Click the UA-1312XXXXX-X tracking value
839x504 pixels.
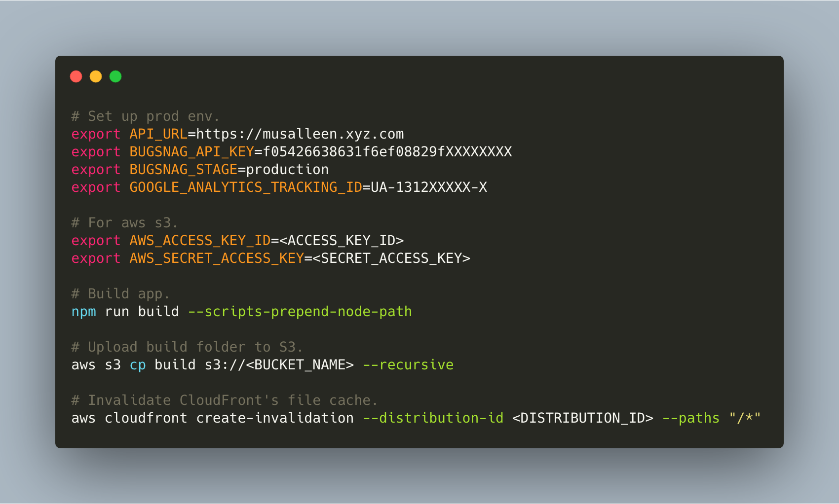coord(429,187)
